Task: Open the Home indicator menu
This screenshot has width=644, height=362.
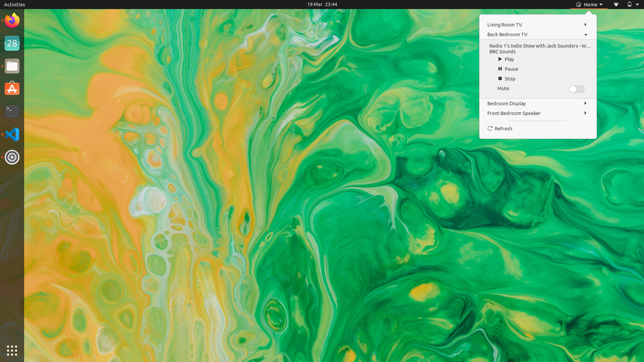Action: coord(589,4)
